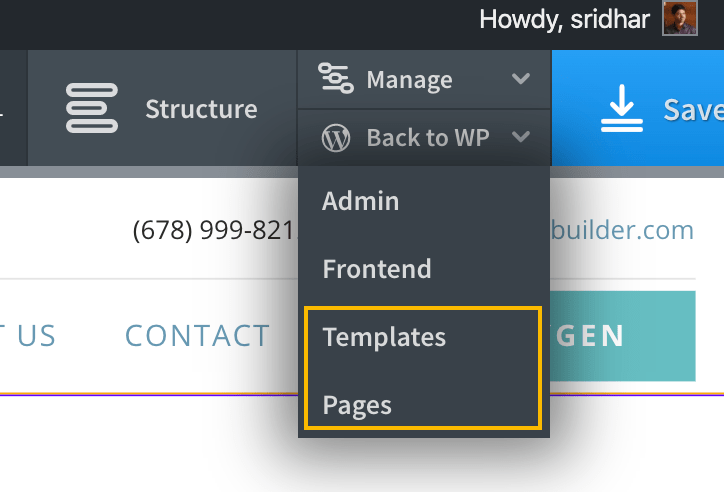Open the Manage menu label

409,80
